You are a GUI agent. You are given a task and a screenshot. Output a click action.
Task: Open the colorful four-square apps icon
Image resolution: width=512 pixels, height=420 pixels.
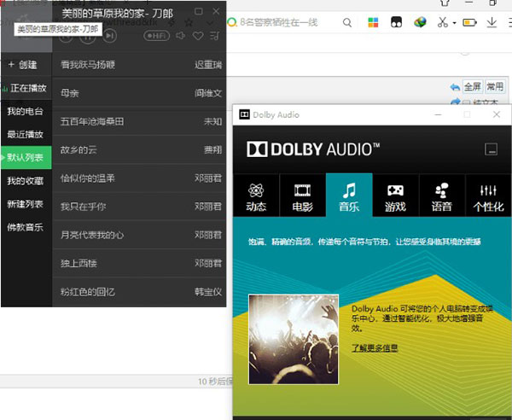coord(373,22)
